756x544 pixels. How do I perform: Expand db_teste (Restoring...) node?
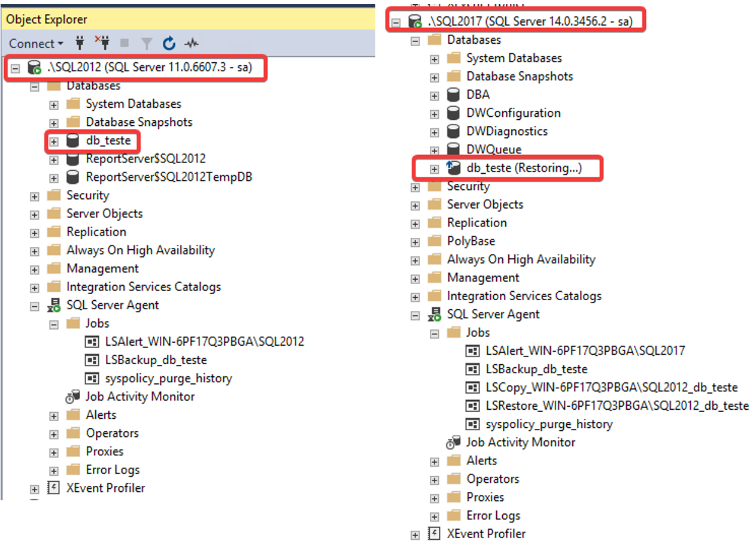(435, 170)
